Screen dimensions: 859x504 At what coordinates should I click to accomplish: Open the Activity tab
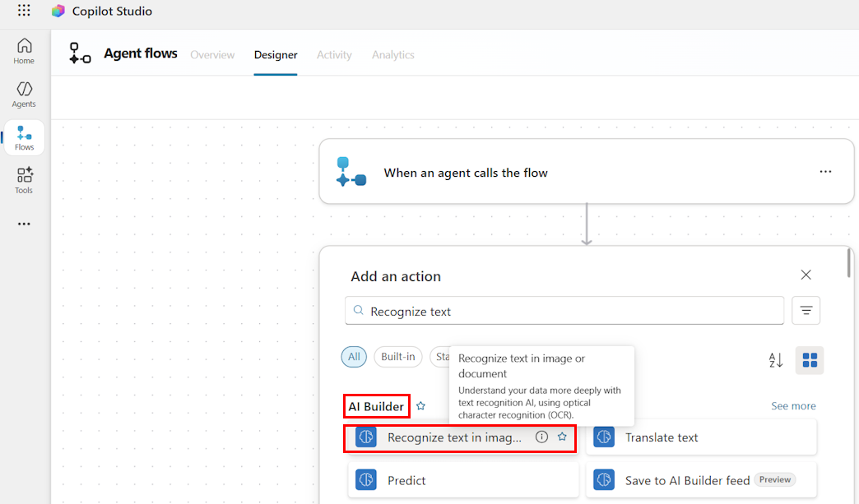click(x=334, y=55)
